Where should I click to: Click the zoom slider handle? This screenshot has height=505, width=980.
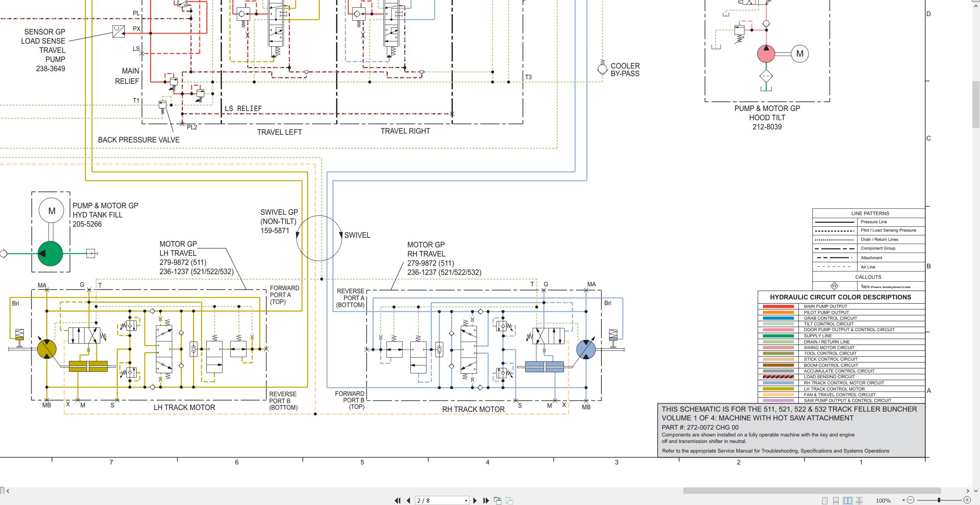tap(939, 500)
